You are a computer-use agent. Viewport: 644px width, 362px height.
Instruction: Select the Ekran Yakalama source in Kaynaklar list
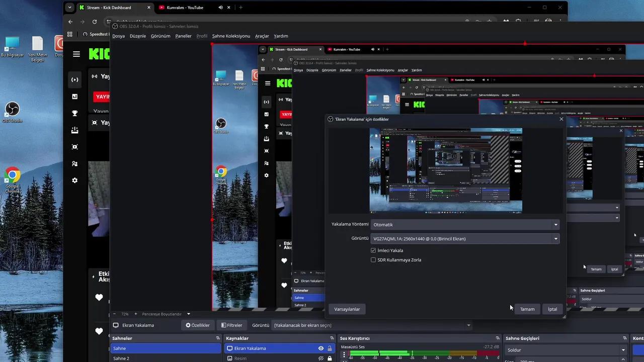pos(279,348)
